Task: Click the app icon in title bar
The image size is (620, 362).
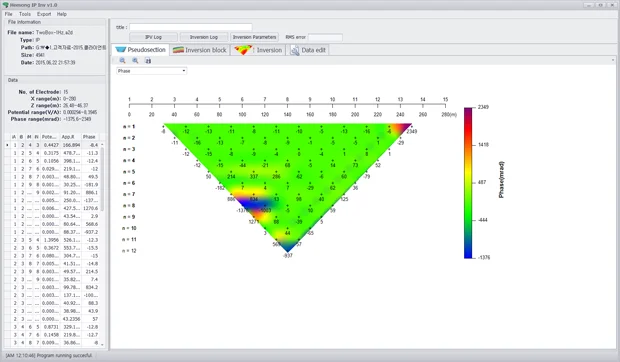Action: tap(6, 5)
